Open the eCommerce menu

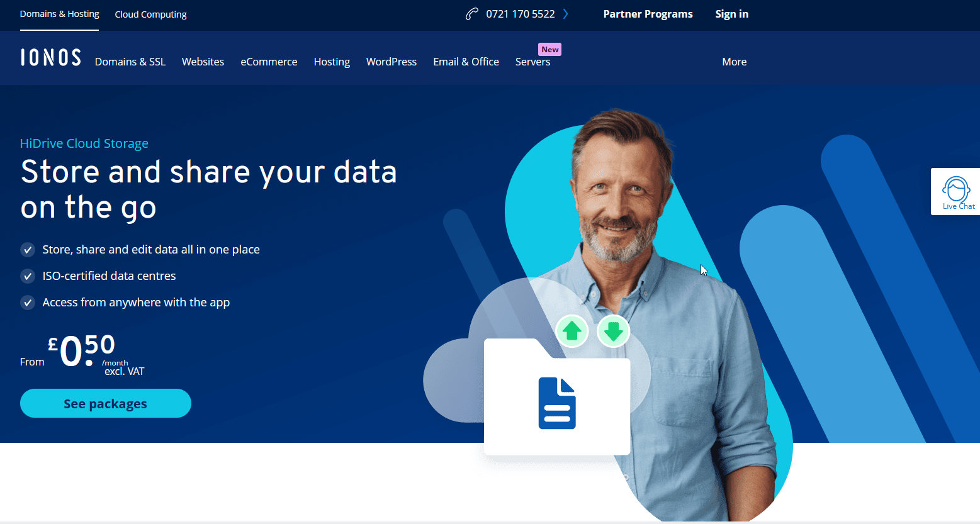[x=269, y=62]
